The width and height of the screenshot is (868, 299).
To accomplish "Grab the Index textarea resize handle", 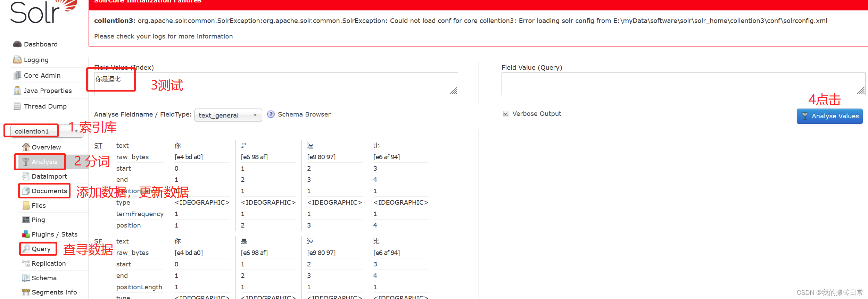I will [x=454, y=91].
